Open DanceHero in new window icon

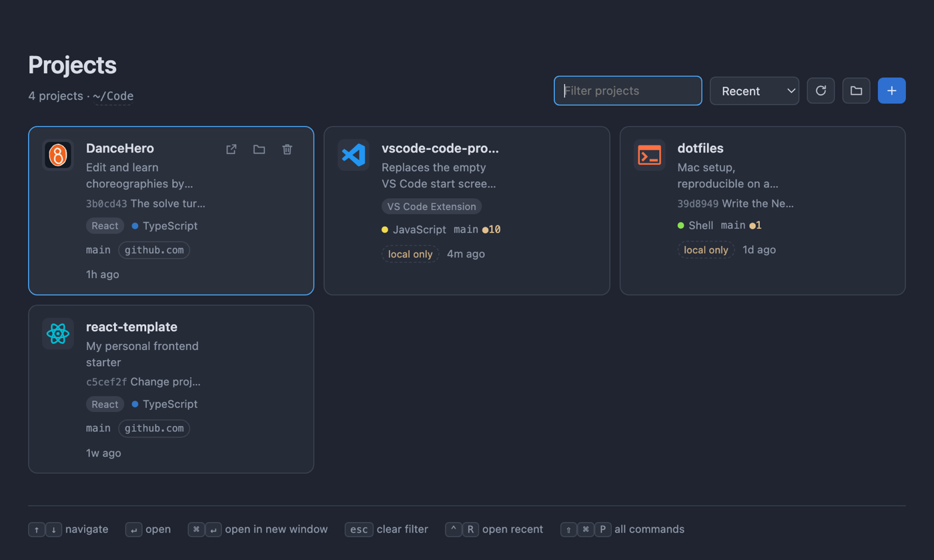(x=231, y=149)
